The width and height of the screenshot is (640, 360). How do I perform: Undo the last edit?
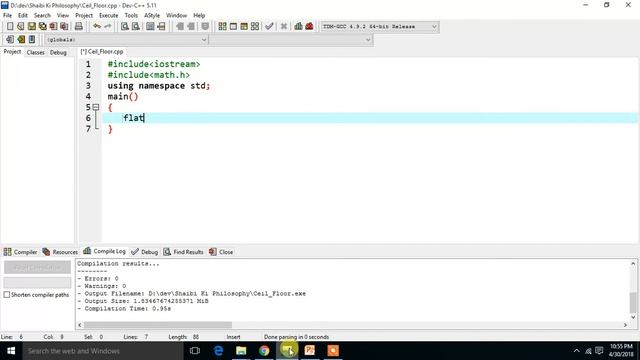coord(97,27)
